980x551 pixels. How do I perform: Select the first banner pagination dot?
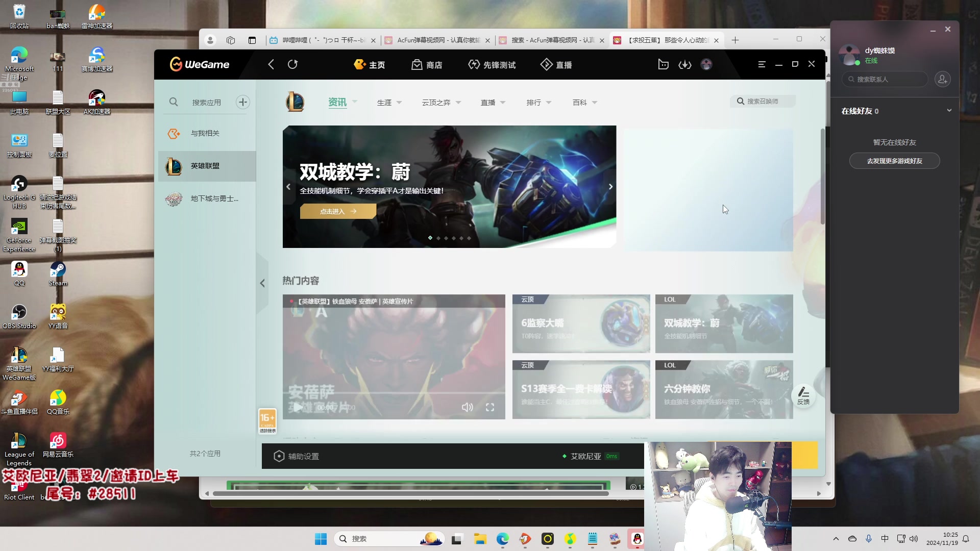(x=430, y=238)
